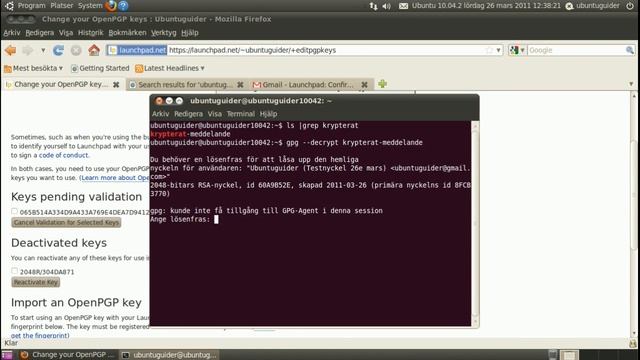The height and width of the screenshot is (360, 640).
Task: Open the Hjälp menu in the terminal window
Action: tap(268, 114)
